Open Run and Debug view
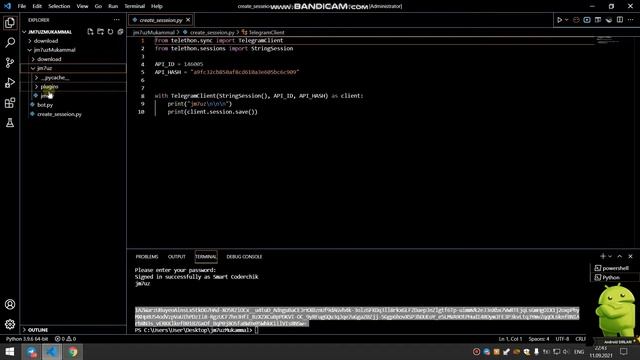 (10, 82)
